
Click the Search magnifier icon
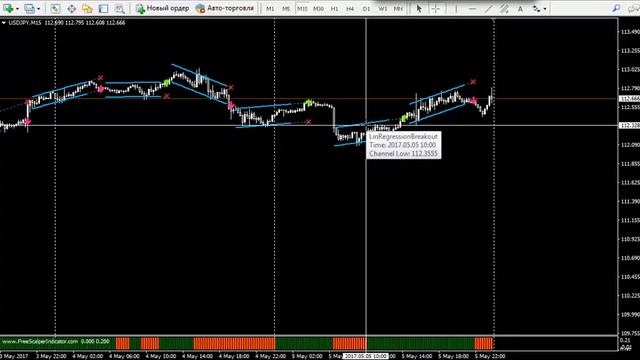click(616, 8)
